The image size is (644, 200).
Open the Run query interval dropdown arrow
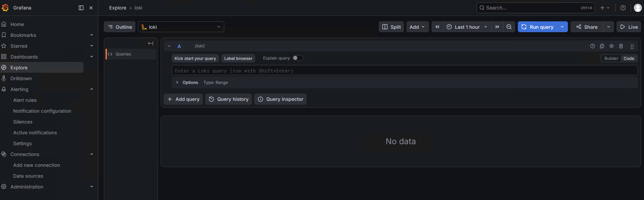[562, 27]
